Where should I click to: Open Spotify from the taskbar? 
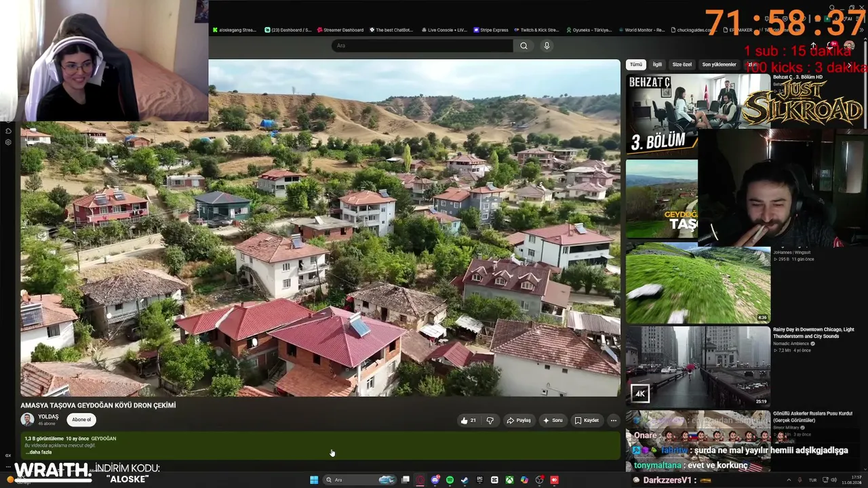pos(450,480)
